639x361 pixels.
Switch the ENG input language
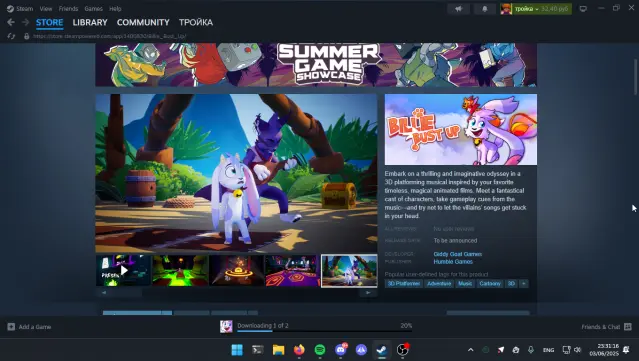click(549, 350)
